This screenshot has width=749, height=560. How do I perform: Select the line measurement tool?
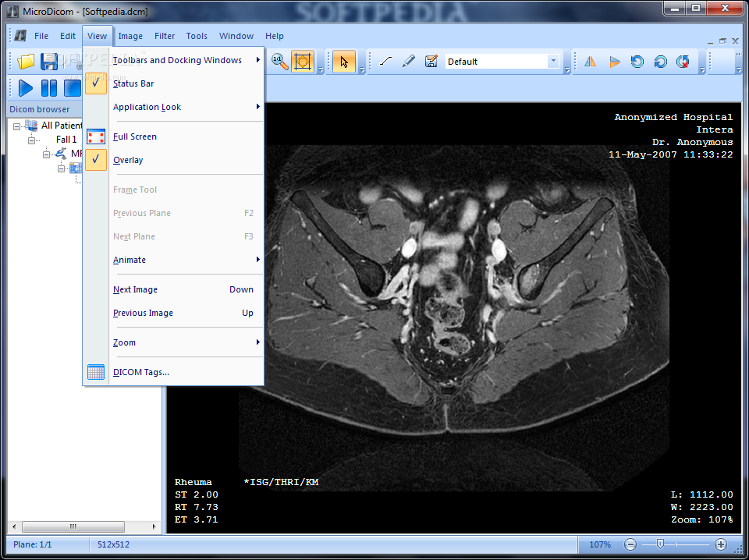[385, 62]
